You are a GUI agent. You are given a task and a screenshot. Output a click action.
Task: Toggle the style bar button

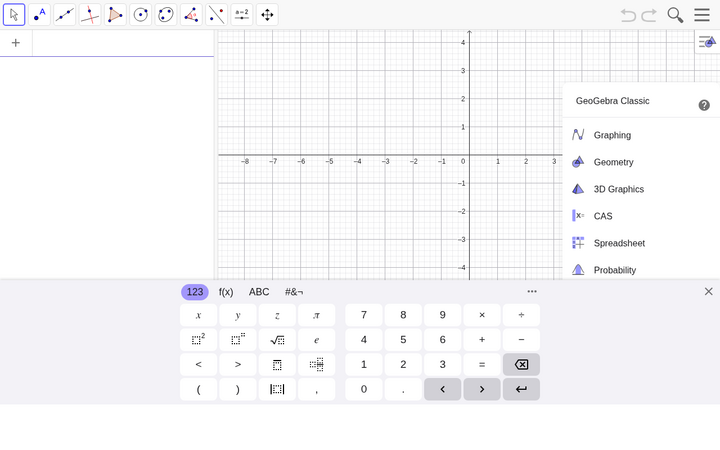707,42
